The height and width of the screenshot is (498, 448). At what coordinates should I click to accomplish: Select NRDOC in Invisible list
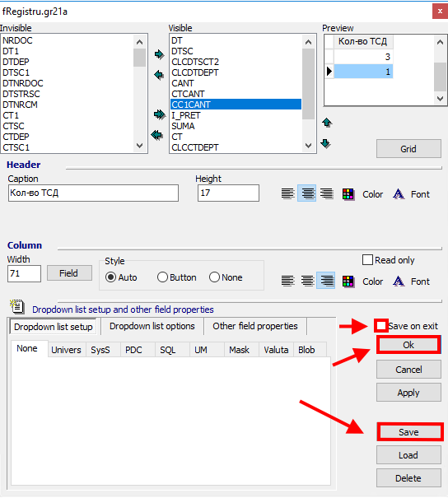(x=68, y=40)
